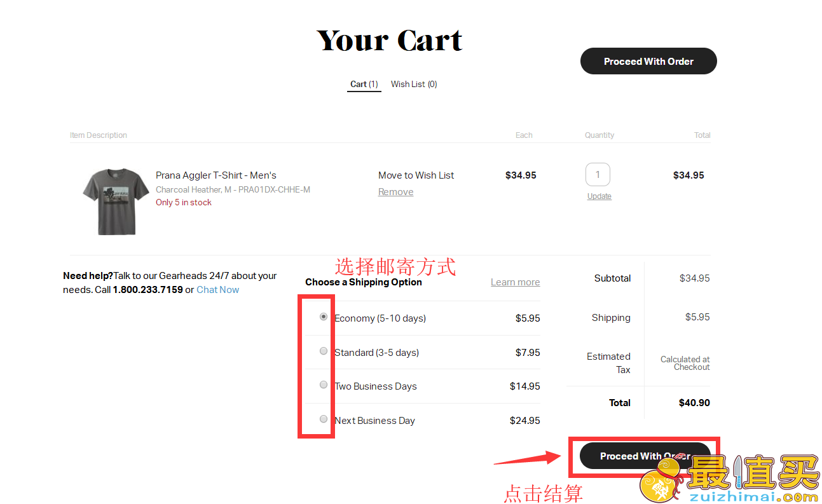Choose the Two Business Days radio button

coord(324,385)
